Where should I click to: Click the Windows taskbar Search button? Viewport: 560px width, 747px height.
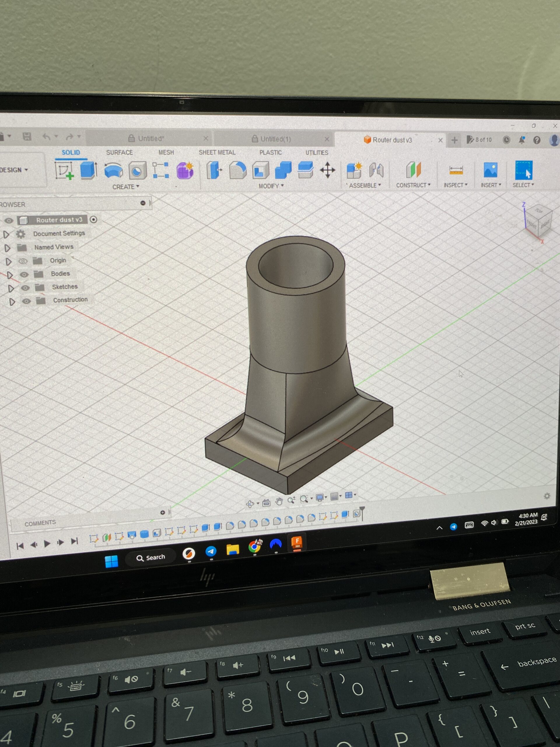tap(150, 558)
